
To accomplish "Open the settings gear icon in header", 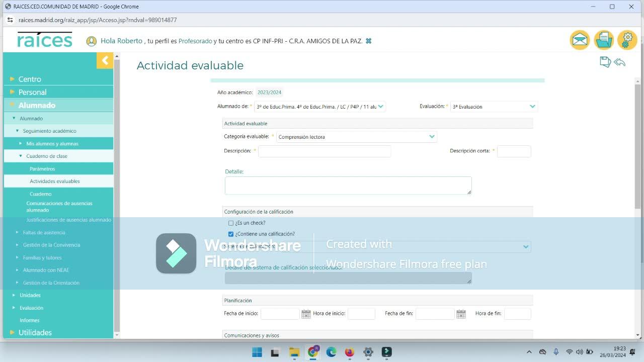I will [x=627, y=40].
